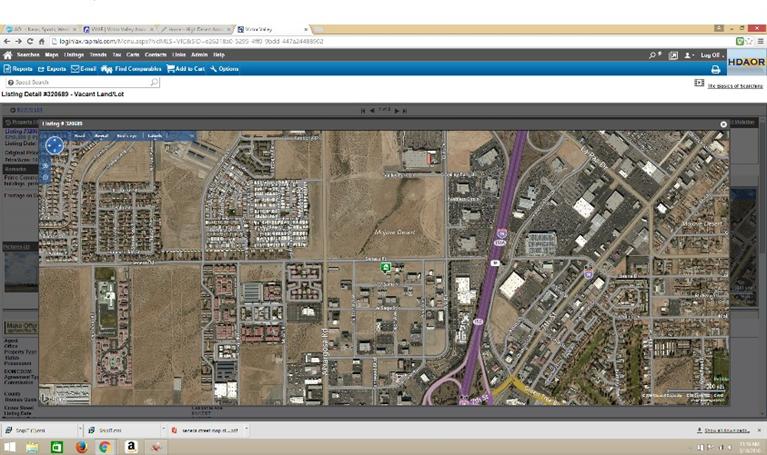Open the Tax menu

tap(117, 55)
